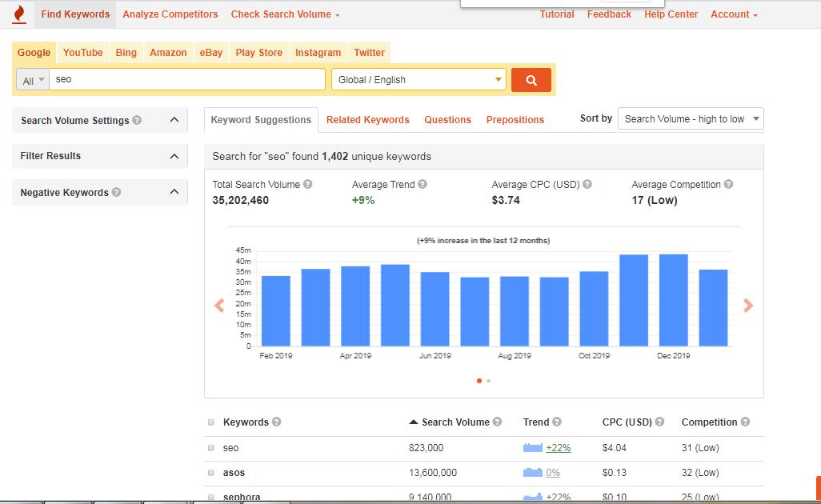Image resolution: width=821 pixels, height=504 pixels.
Task: Check the checkbox next to seo keyword
Action: (x=210, y=448)
